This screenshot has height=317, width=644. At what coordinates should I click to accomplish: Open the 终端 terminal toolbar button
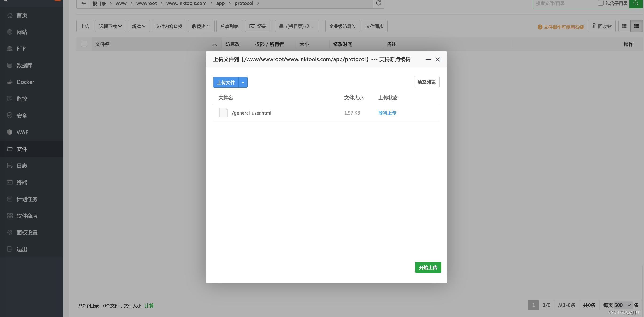(258, 26)
